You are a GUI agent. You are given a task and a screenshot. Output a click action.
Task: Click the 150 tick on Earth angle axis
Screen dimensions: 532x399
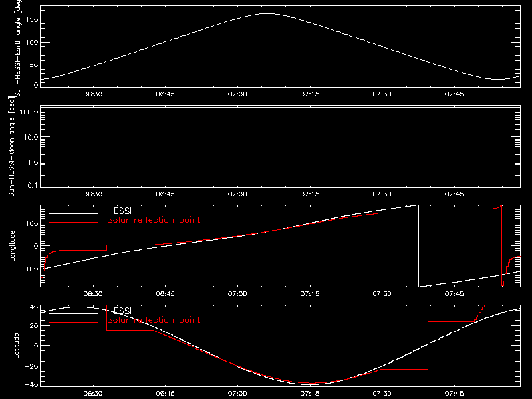33,19
